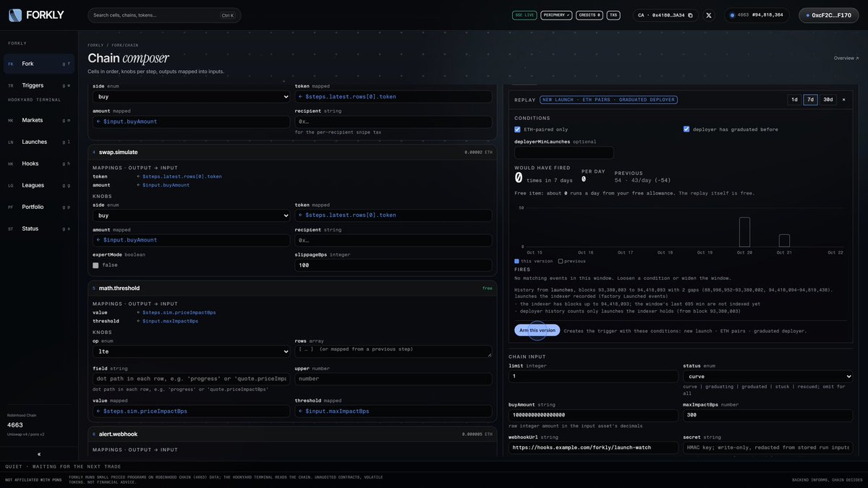This screenshot has height=488, width=868.
Task: Focus the search cells, chains, tokens field
Action: [x=164, y=15]
